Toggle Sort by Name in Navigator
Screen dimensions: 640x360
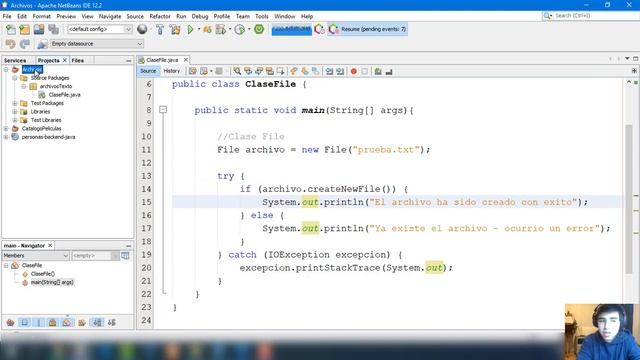pyautogui.click(x=97, y=322)
